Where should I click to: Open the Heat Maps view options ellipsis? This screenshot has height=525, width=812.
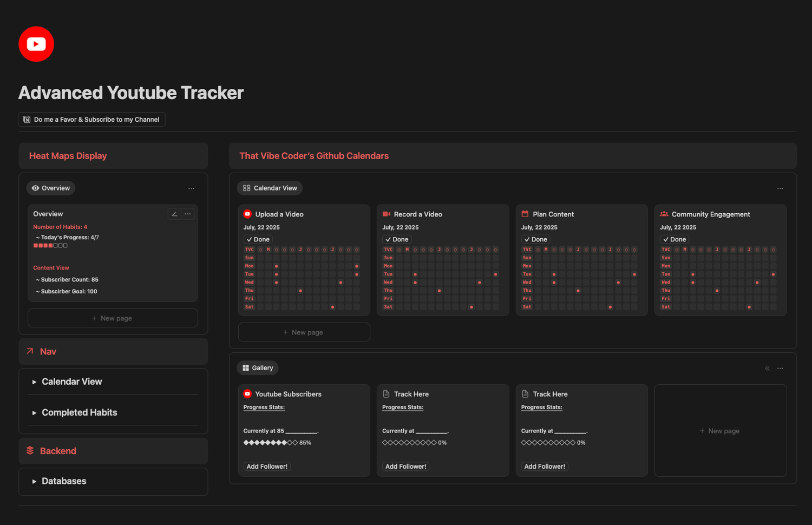click(x=191, y=188)
